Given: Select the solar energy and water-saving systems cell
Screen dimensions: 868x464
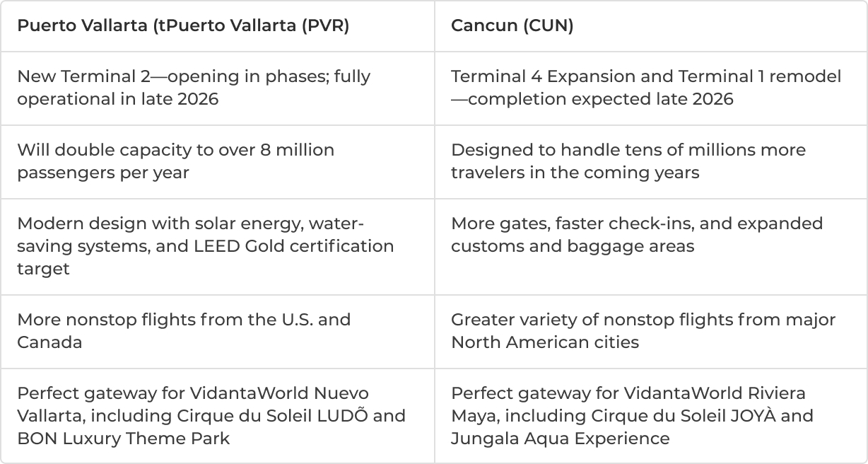Looking at the screenshot, I should pyautogui.click(x=205, y=246).
